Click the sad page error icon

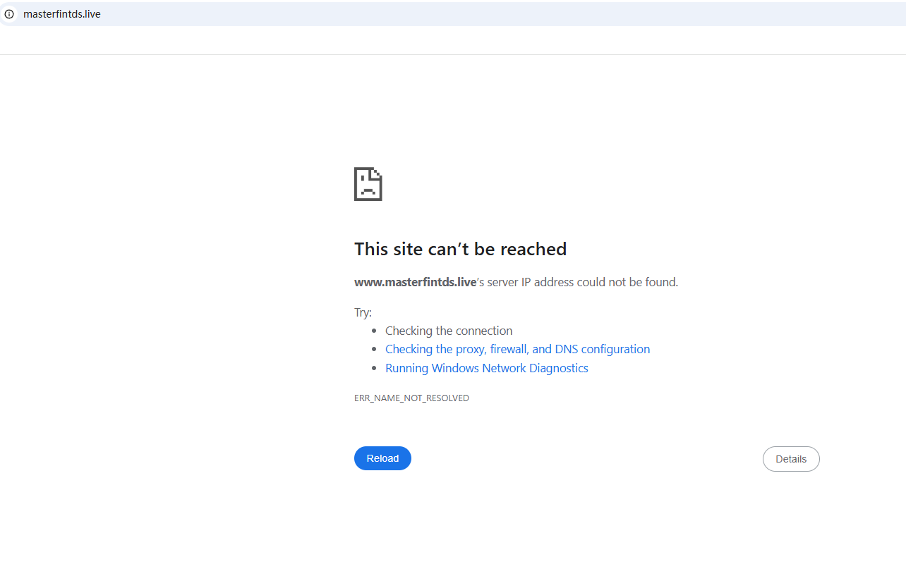[368, 184]
